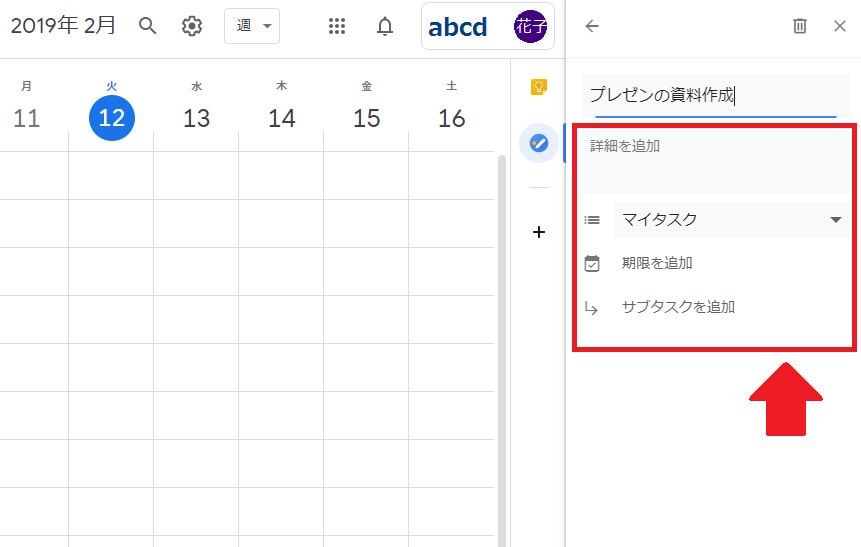Delete the task with trash icon
This screenshot has width=861, height=547.
pos(799,26)
